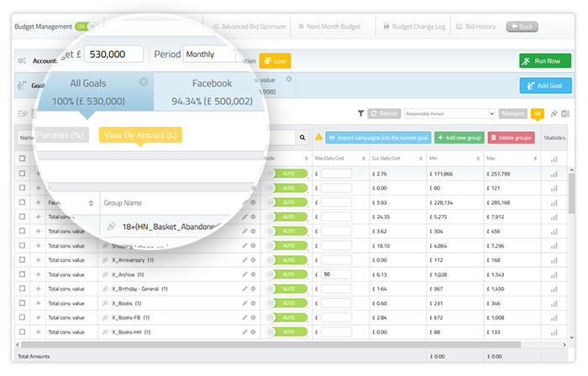Click the search magnifier icon

(302, 137)
